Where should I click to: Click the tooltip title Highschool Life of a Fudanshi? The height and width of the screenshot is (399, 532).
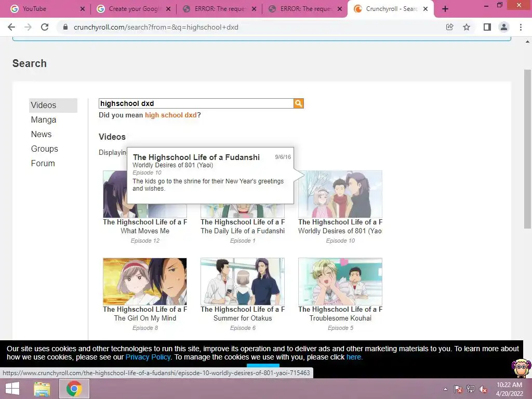pos(196,157)
